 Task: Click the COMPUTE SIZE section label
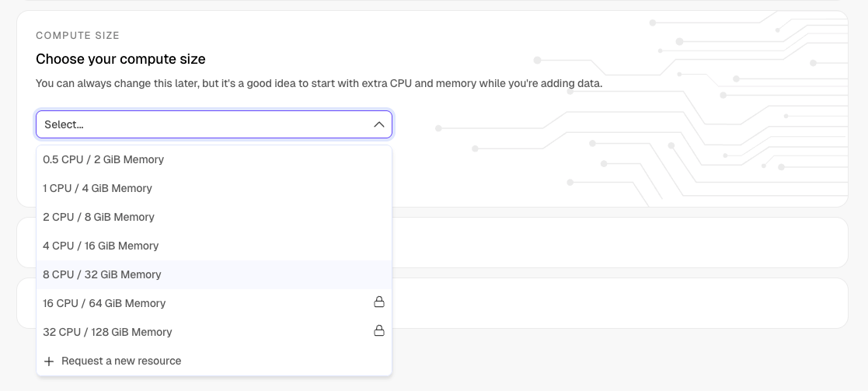click(x=78, y=36)
